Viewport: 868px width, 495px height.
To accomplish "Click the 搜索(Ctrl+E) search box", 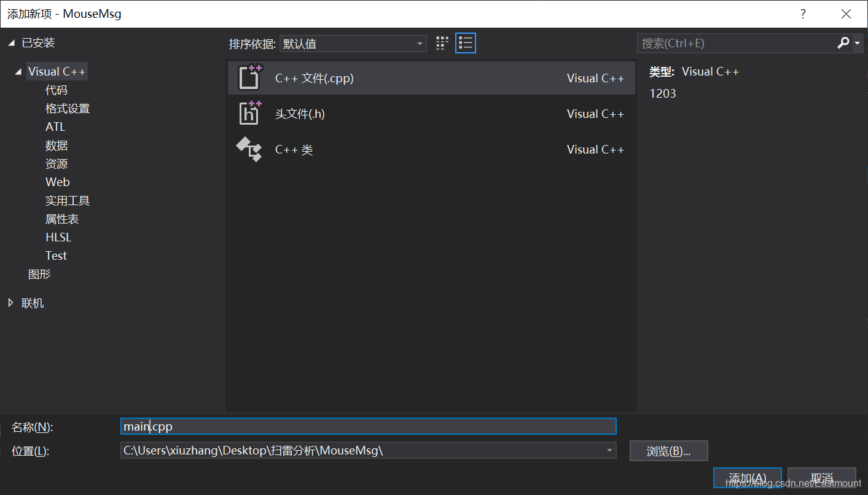I will coord(736,43).
